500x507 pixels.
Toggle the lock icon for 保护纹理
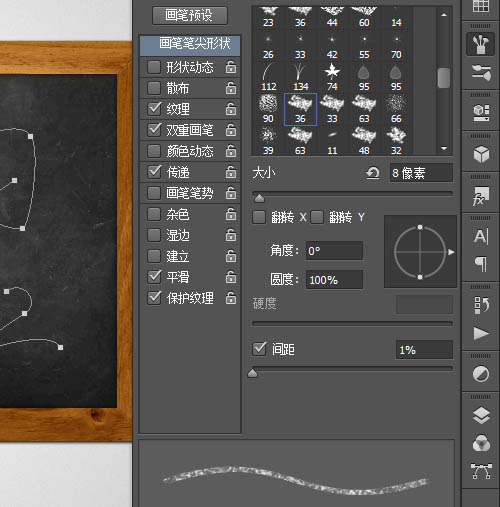point(231,298)
